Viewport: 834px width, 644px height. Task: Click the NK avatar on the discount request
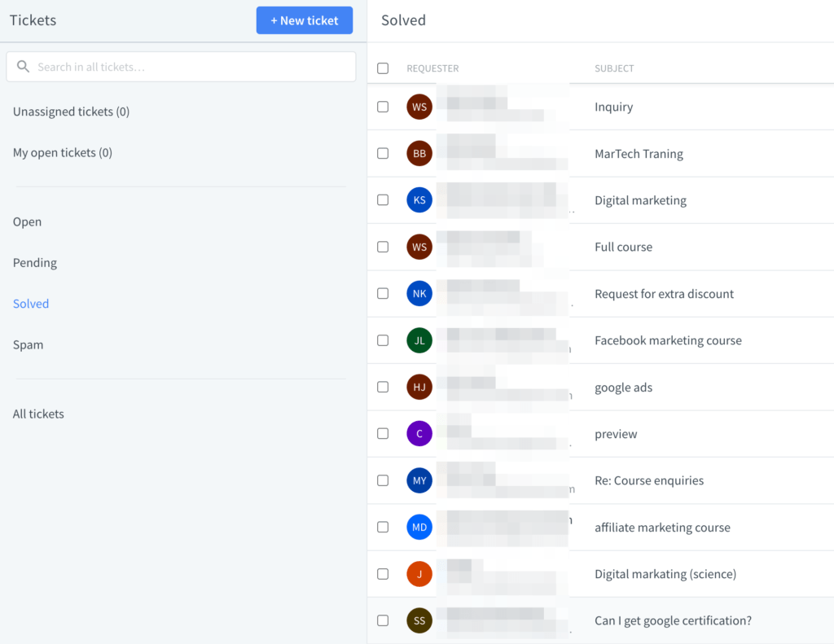(419, 293)
